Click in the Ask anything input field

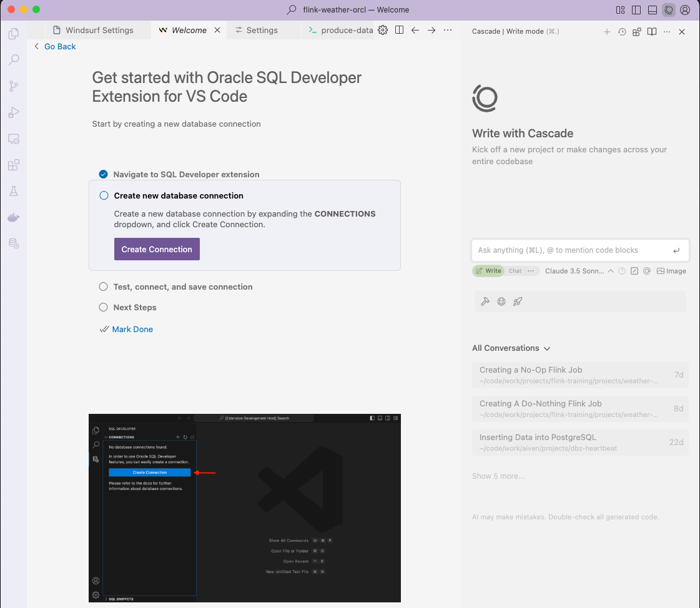[571, 250]
